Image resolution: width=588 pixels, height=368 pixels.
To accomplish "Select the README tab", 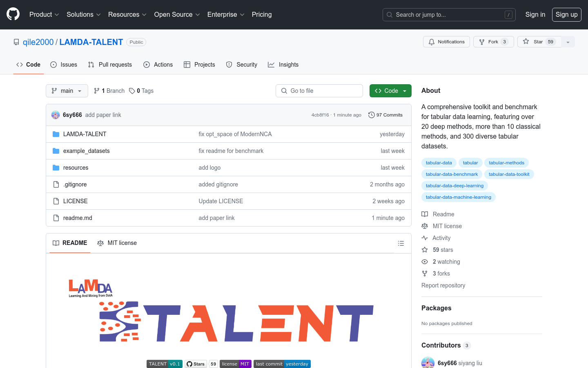I will (70, 243).
